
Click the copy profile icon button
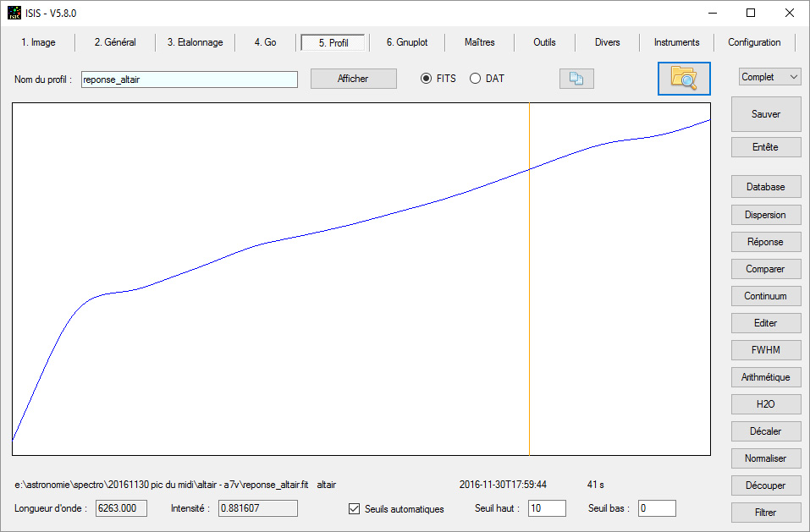pyautogui.click(x=576, y=79)
